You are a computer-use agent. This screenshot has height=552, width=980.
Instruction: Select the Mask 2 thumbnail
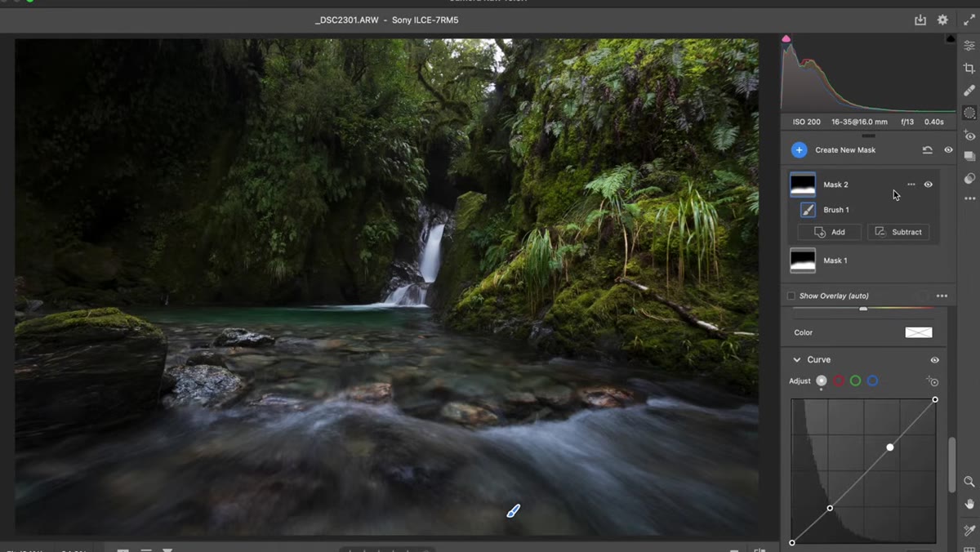[x=803, y=185]
